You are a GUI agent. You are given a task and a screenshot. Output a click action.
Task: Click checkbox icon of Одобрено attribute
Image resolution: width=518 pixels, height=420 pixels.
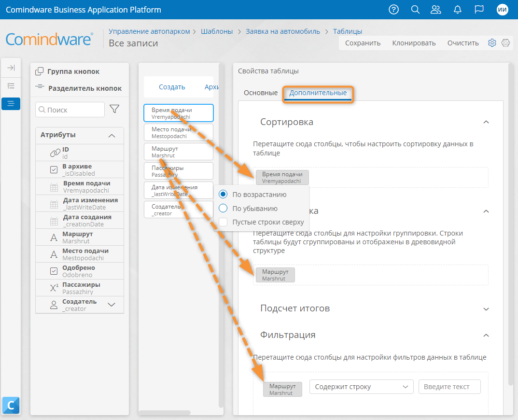click(54, 271)
